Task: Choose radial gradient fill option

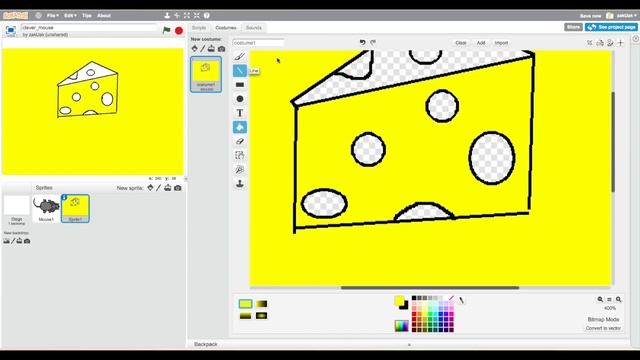Action: point(262,316)
